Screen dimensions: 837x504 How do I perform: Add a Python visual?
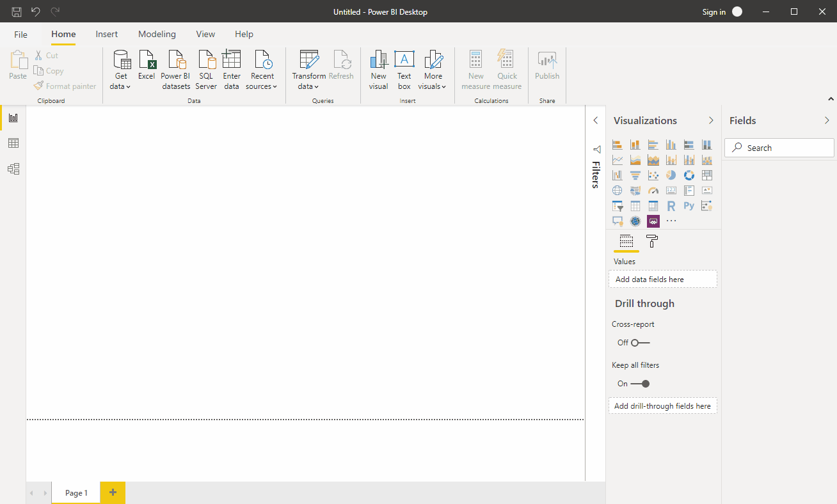[689, 206]
